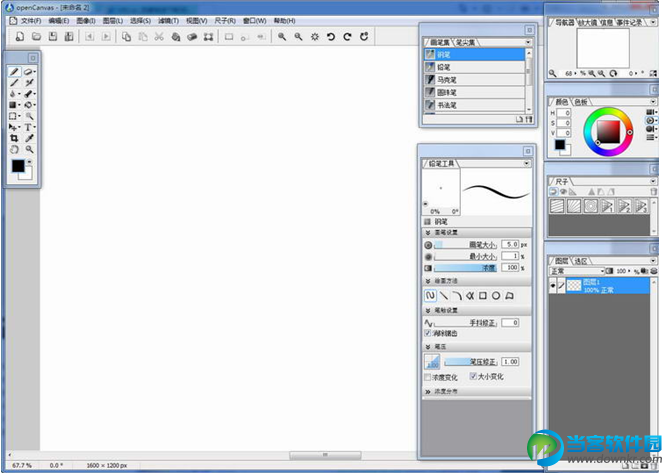Disable the 大小变化 checkbox
This screenshot has height=473, width=663.
(473, 376)
